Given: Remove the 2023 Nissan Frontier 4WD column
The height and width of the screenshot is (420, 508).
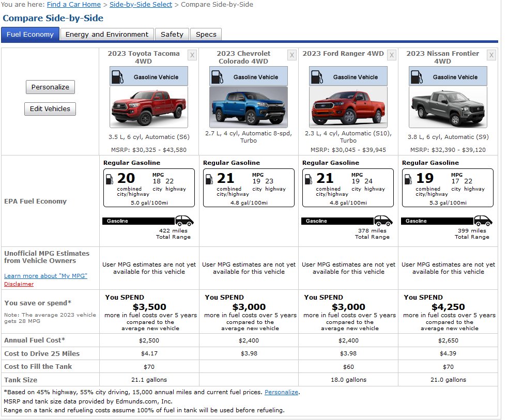Looking at the screenshot, I should (491, 55).
